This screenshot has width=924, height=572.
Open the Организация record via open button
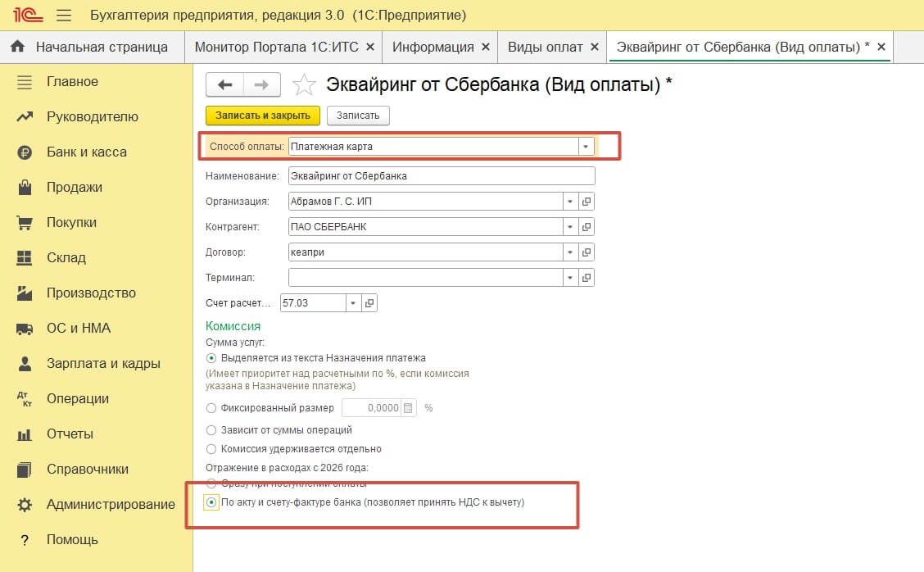(587, 202)
